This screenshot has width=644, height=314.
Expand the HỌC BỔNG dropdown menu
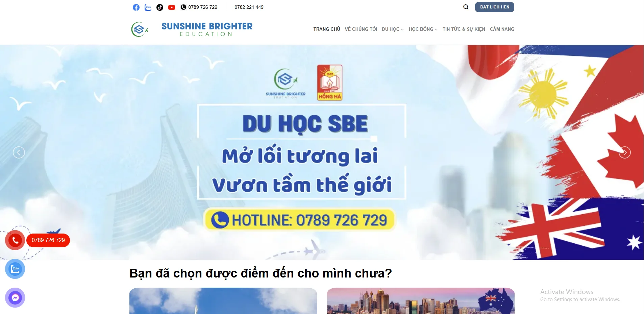pyautogui.click(x=423, y=29)
